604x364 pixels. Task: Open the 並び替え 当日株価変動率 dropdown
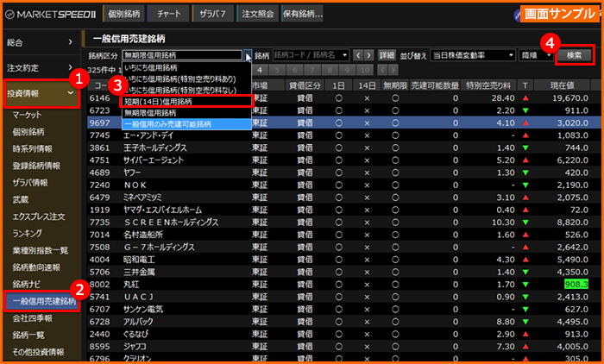coord(473,55)
